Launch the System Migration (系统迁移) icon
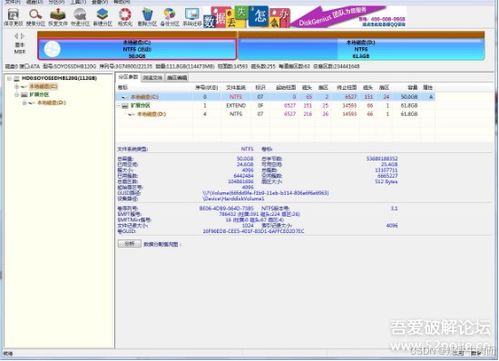Image resolution: width=499 pixels, height=361 pixels. (192, 17)
